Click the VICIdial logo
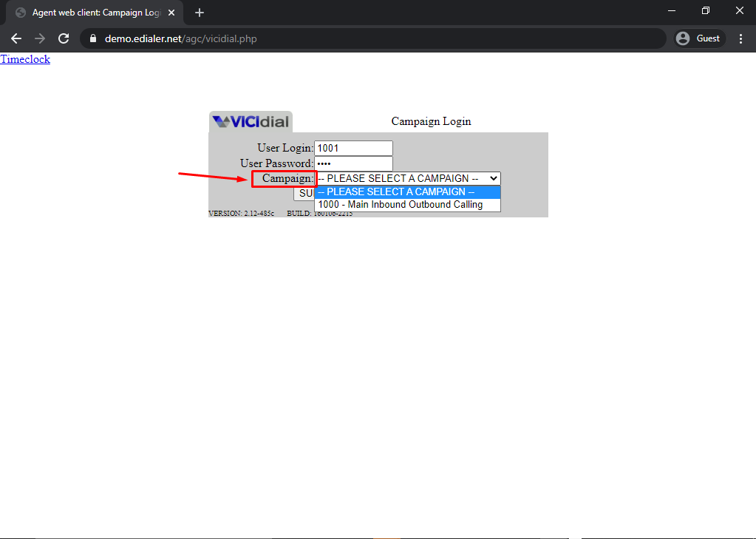Screen dimensions: 756x539 point(251,121)
